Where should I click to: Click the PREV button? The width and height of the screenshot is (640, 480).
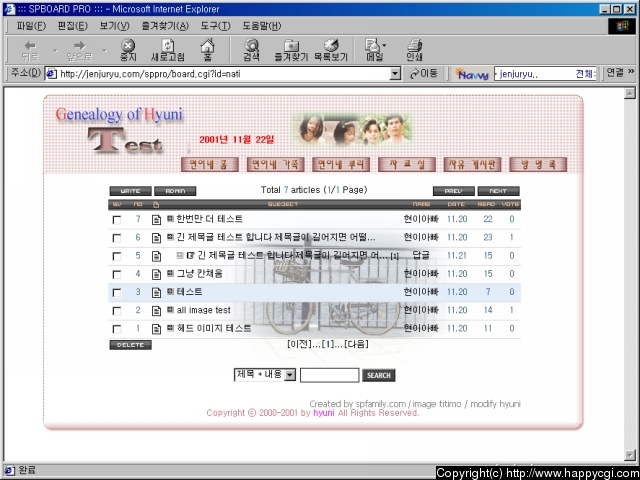(454, 191)
